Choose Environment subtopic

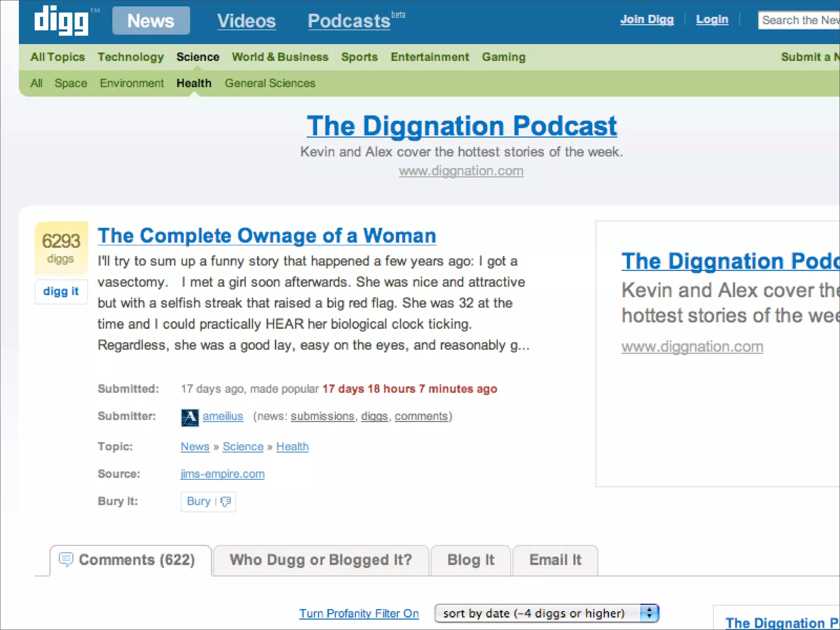(132, 83)
